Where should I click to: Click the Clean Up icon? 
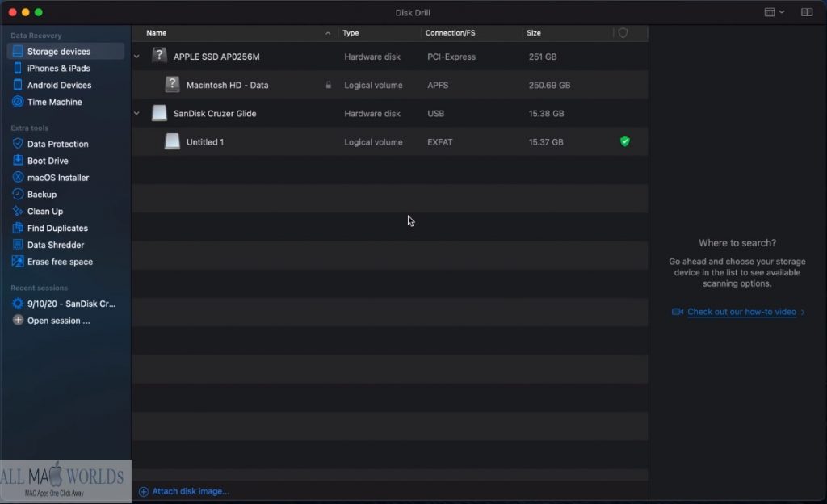tap(18, 211)
